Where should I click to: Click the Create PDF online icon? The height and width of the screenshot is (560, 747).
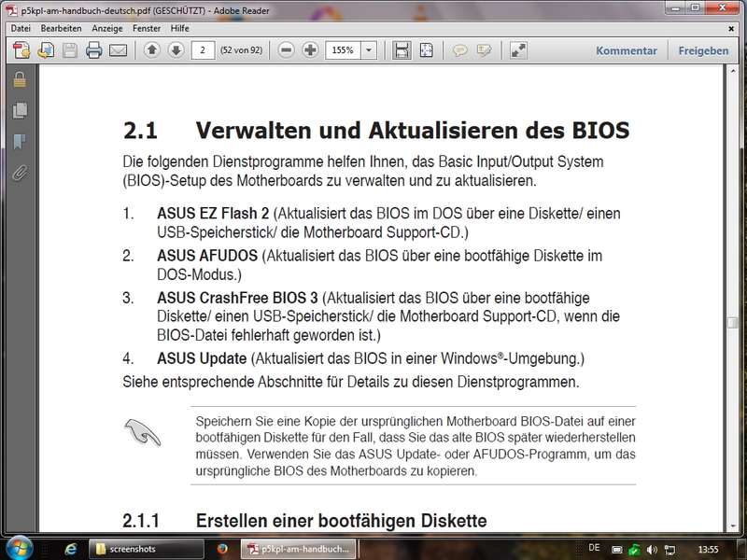coord(21,50)
